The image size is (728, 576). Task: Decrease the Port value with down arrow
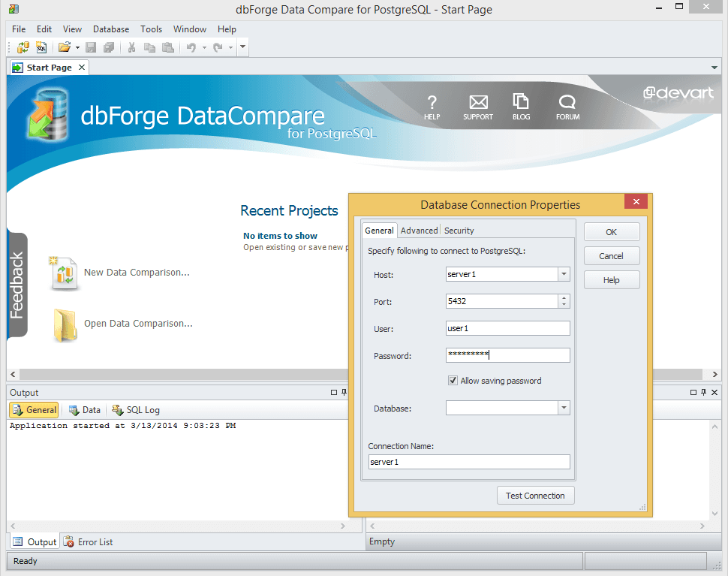pyautogui.click(x=564, y=305)
